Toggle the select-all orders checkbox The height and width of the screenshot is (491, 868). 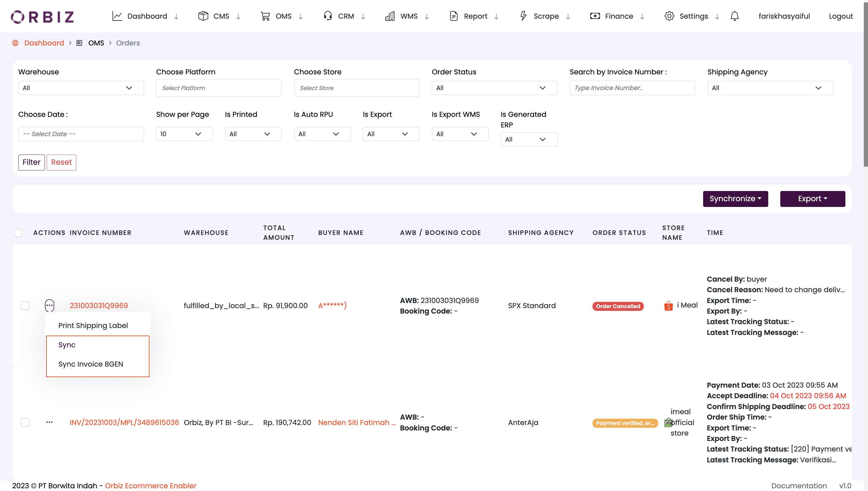point(18,233)
